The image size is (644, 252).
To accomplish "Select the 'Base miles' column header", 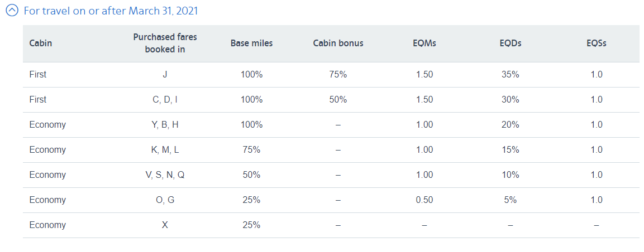I will point(251,43).
